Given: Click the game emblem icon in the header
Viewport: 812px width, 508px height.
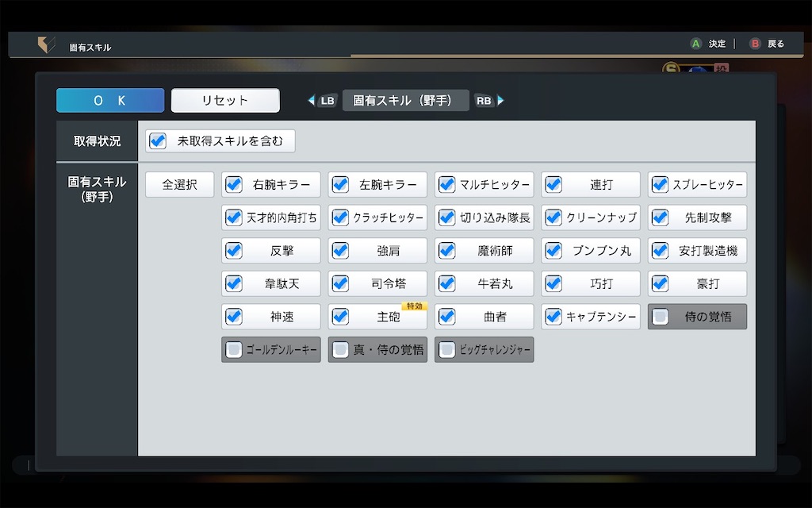Looking at the screenshot, I should click(x=45, y=44).
